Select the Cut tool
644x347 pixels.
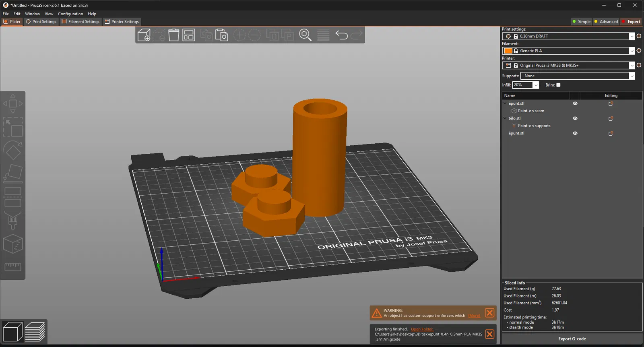tap(13, 197)
